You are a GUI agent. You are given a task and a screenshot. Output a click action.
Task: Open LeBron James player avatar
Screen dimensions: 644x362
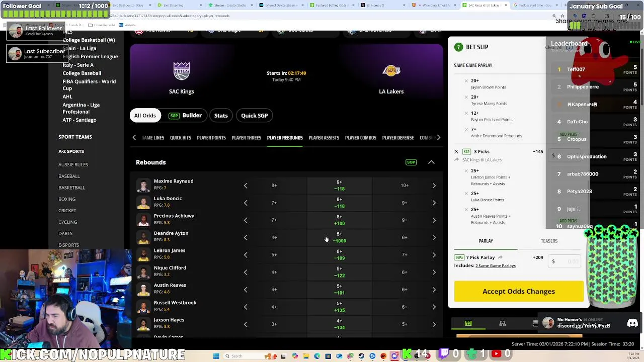[144, 254]
